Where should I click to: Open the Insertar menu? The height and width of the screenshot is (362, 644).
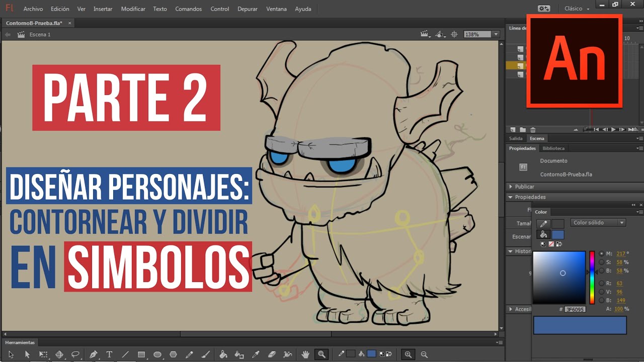[x=103, y=9]
